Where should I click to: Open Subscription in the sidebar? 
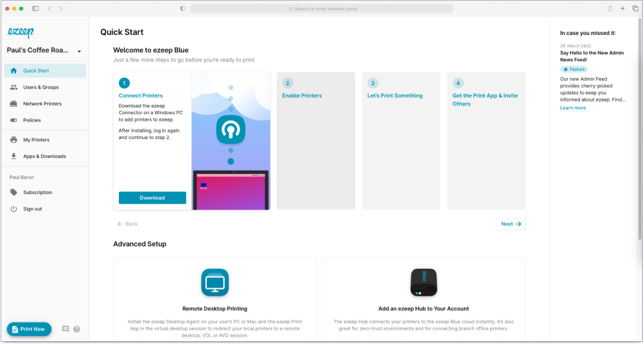point(45,192)
